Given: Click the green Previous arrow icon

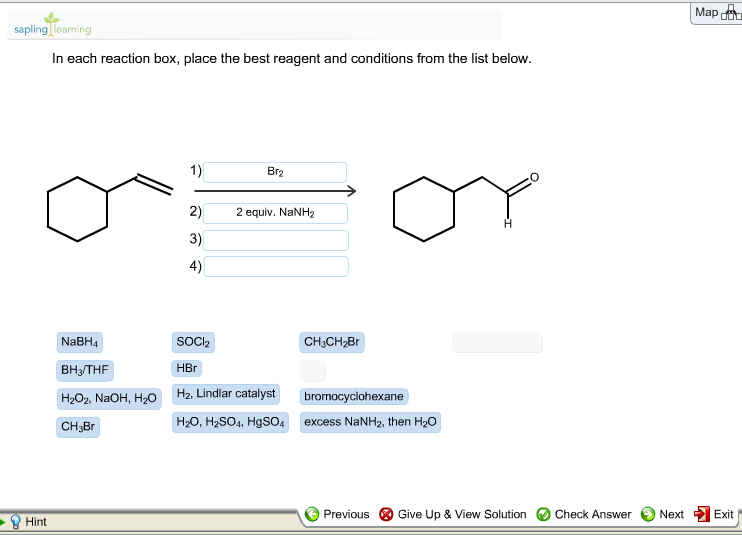Looking at the screenshot, I should coord(312,514).
